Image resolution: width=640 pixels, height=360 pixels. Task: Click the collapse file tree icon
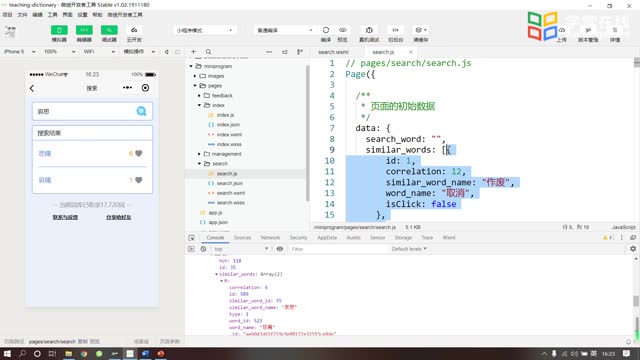click(x=300, y=52)
